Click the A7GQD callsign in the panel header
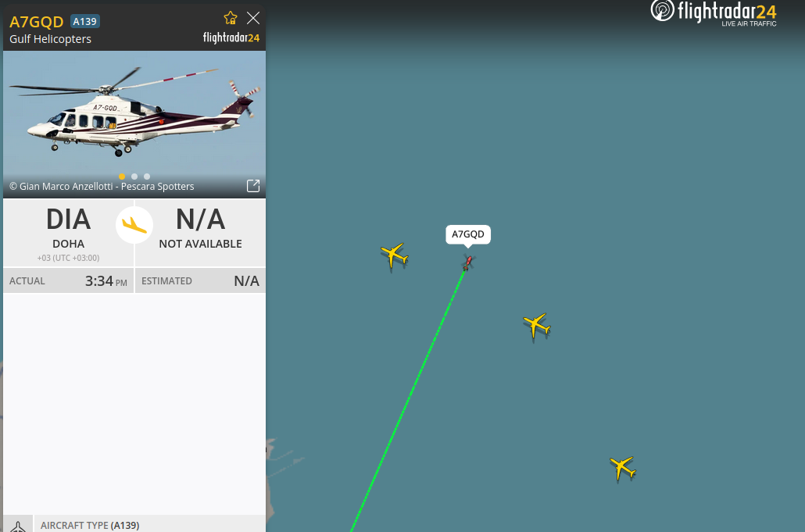 coord(37,22)
